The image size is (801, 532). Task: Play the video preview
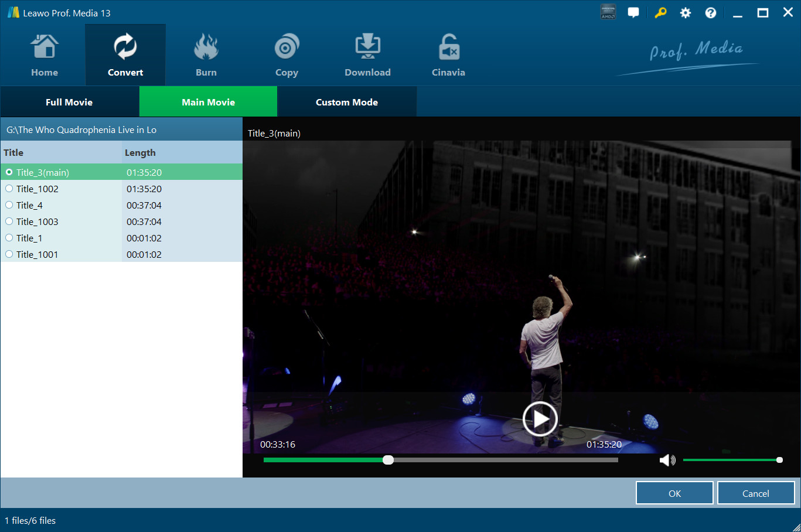[540, 418]
